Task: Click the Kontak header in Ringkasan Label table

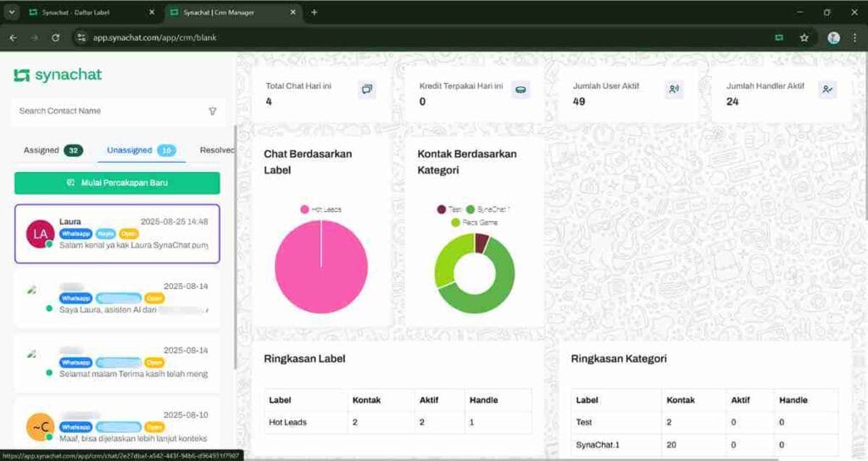Action: click(x=366, y=400)
